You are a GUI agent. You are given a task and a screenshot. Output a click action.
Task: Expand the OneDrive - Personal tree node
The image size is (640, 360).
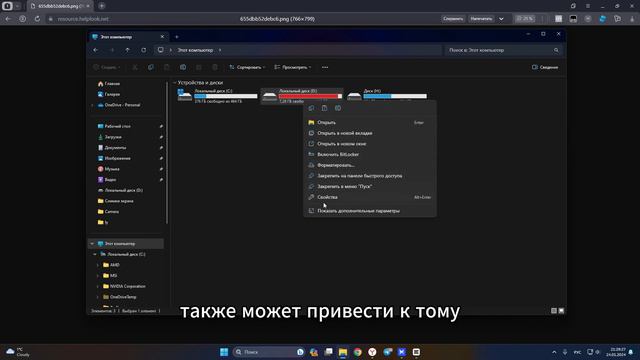(93, 105)
